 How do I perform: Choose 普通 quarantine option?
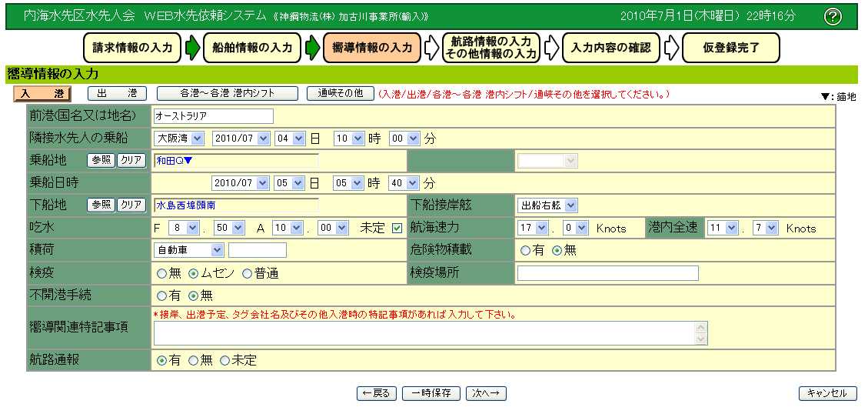point(247,273)
